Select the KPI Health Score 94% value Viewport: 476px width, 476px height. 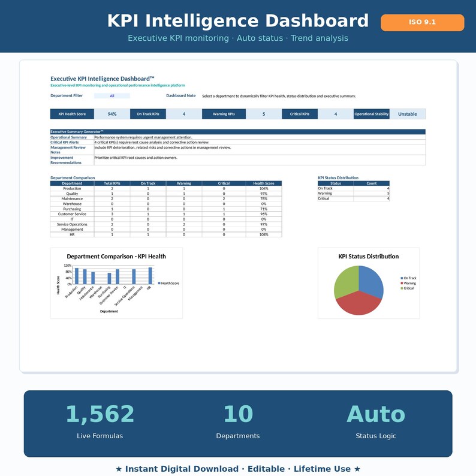point(112,114)
